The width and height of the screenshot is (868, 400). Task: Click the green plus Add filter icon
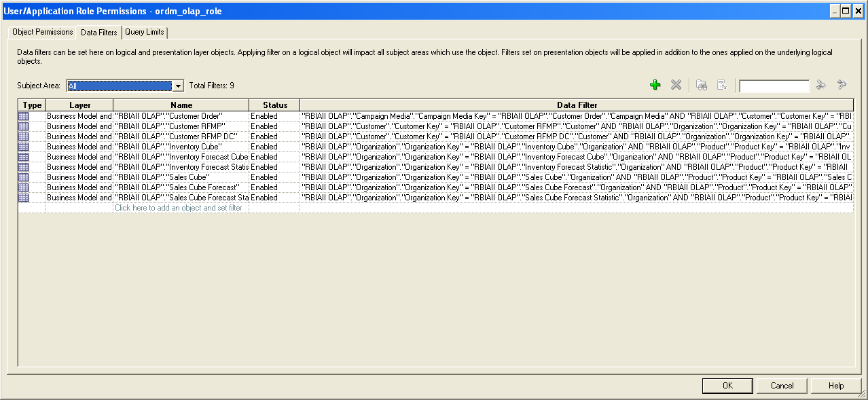655,85
